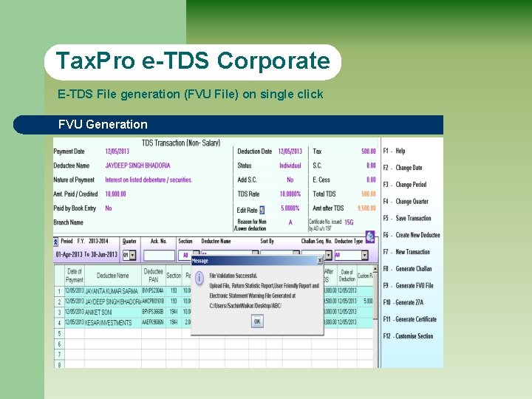Click the Payment Date value 12/05/2013
This screenshot has width=532, height=399.
[x=117, y=151]
